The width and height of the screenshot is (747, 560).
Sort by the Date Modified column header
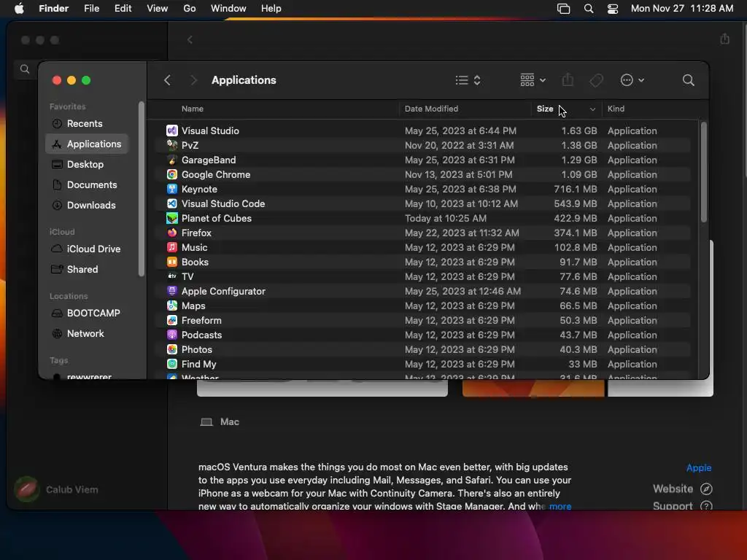431,109
